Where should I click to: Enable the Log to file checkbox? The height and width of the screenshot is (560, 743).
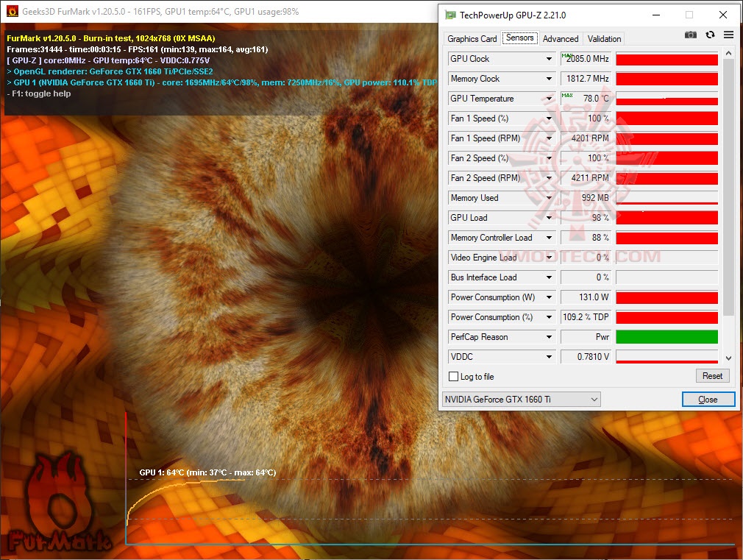453,377
